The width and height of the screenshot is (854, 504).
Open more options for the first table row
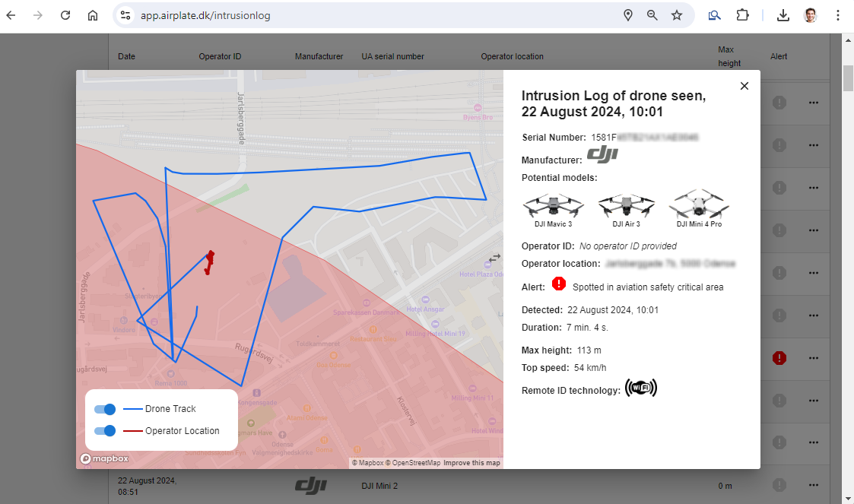814,103
